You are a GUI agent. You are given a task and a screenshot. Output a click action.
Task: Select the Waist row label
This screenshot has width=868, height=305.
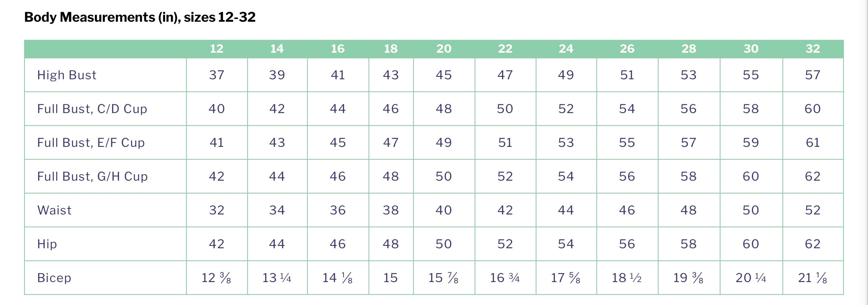pos(54,210)
